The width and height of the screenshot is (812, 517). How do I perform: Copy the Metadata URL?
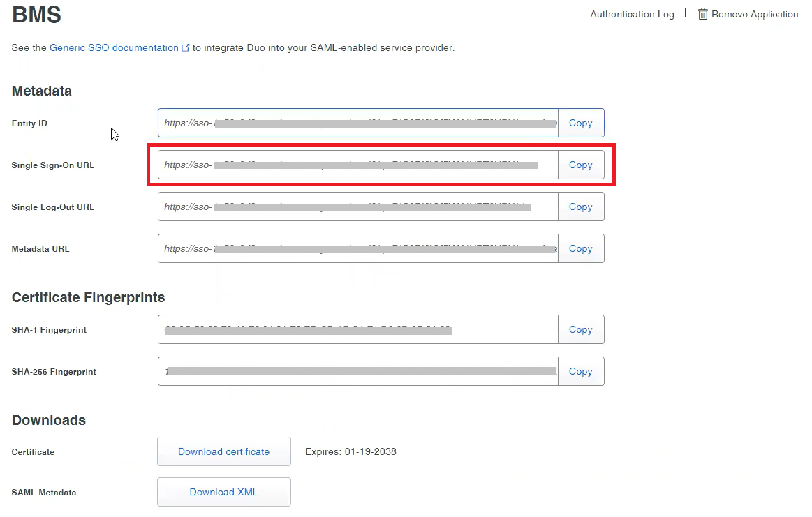[x=580, y=249]
